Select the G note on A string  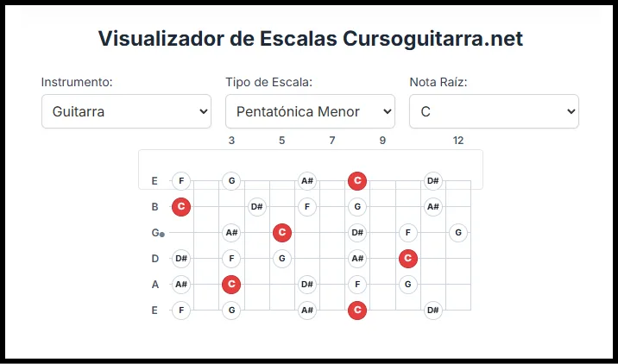point(408,284)
